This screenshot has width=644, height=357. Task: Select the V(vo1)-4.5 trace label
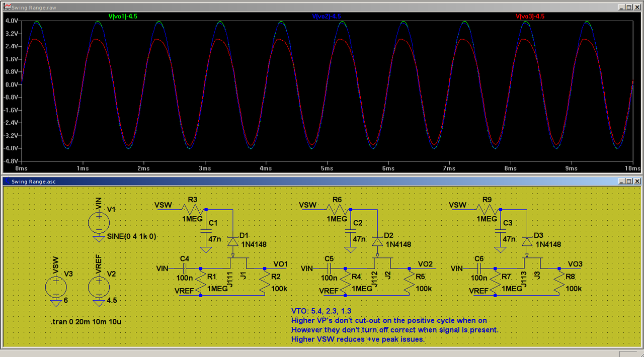click(123, 17)
